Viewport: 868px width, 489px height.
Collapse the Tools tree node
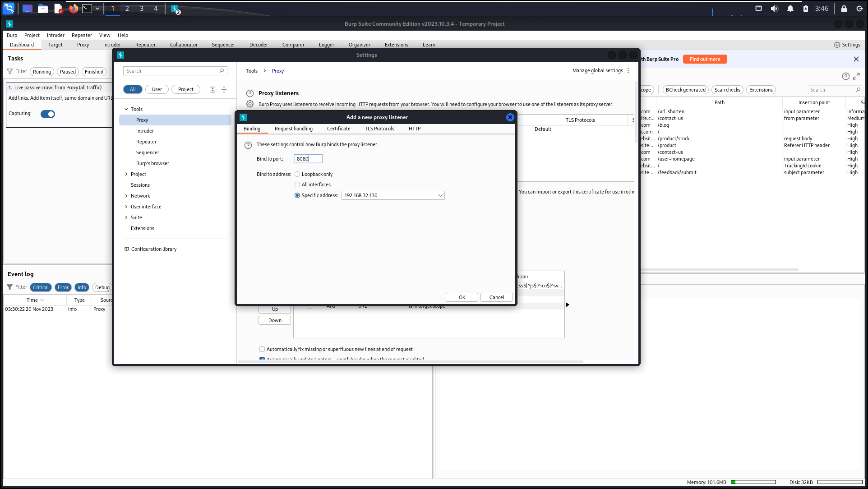[126, 109]
